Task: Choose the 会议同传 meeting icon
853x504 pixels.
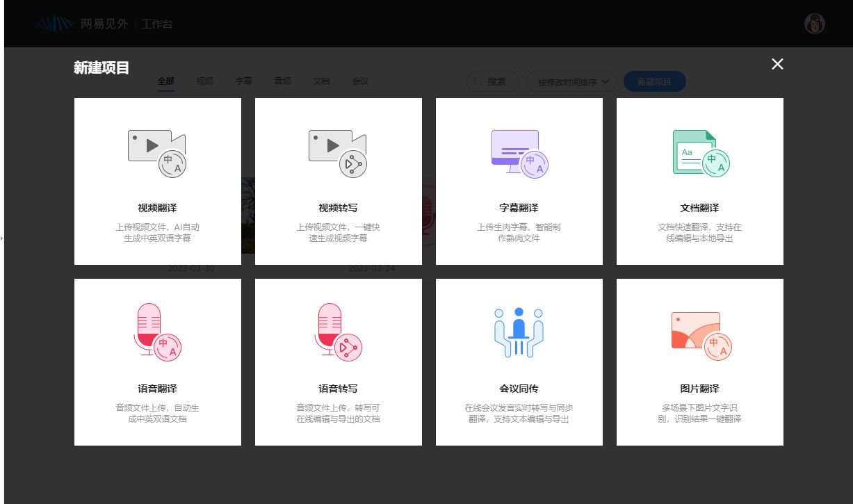Action: pos(519,332)
